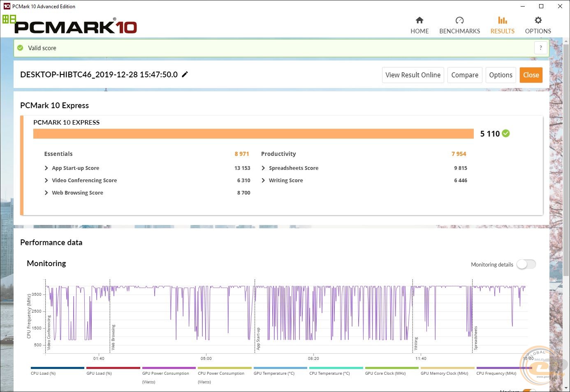Click the CPU Load legend color bar

click(x=58, y=368)
